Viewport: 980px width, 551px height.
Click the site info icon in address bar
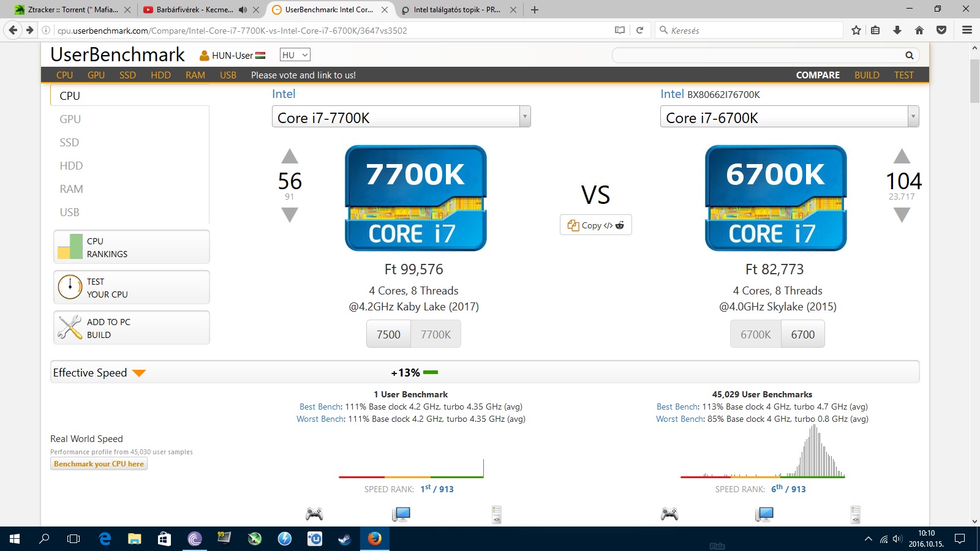(46, 30)
